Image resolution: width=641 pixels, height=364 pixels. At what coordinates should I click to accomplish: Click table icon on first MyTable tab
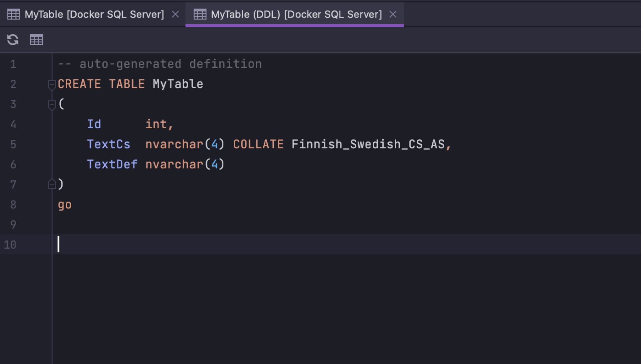tap(14, 14)
